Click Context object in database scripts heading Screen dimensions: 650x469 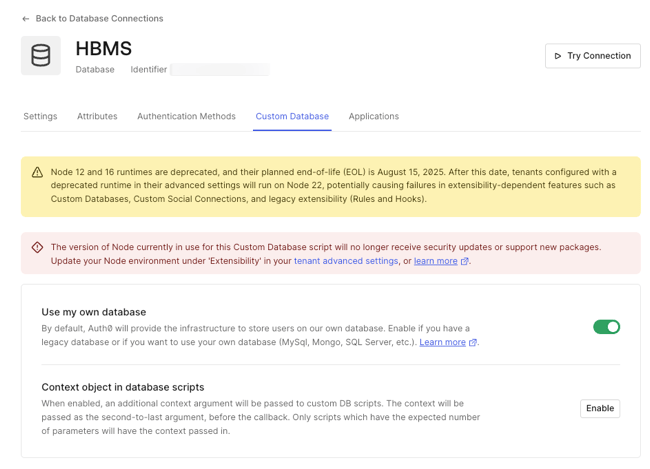(123, 387)
